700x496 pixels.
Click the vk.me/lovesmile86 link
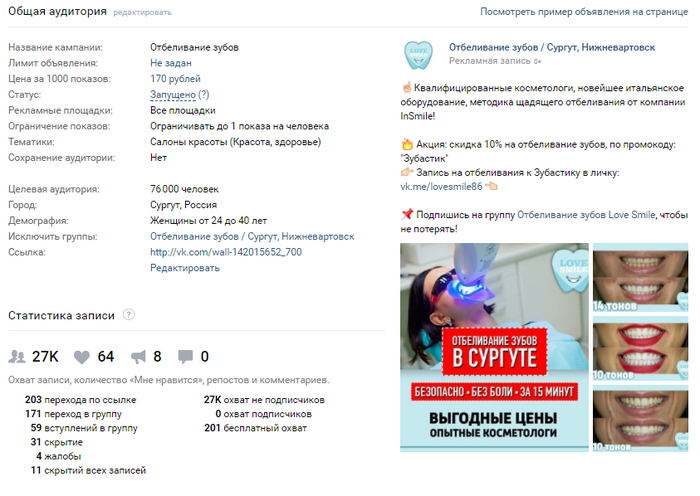[442, 187]
